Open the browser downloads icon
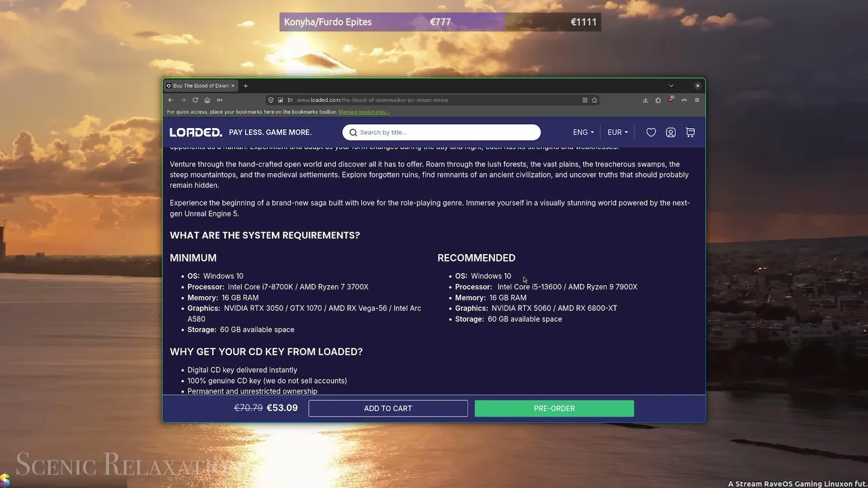Viewport: 868px width, 488px height. coord(645,100)
